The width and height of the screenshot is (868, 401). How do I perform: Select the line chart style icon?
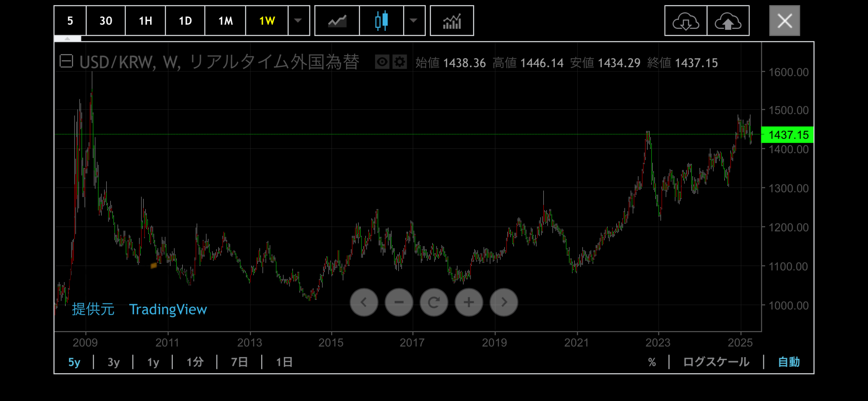click(337, 21)
